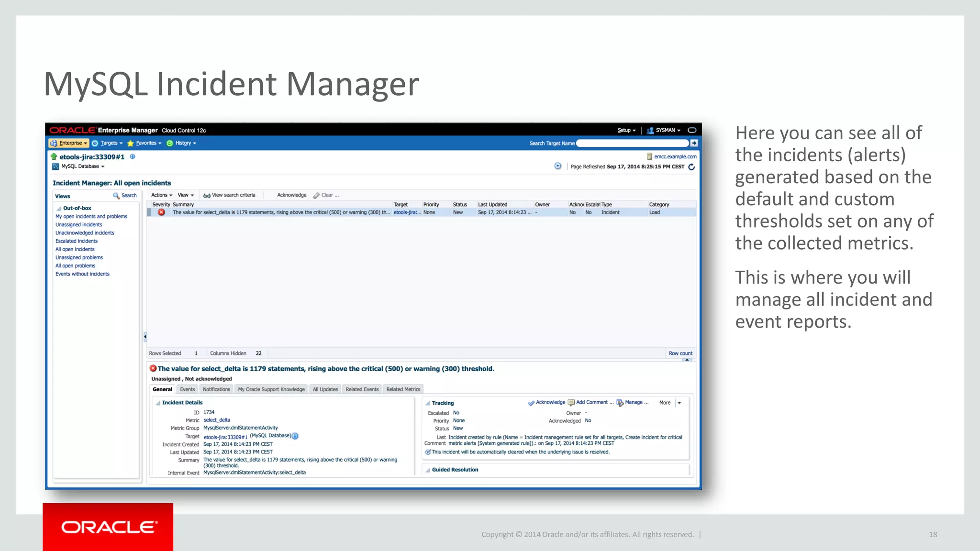Image resolution: width=980 pixels, height=551 pixels.
Task: Click the red critical icon beside detail heading
Action: click(x=153, y=368)
